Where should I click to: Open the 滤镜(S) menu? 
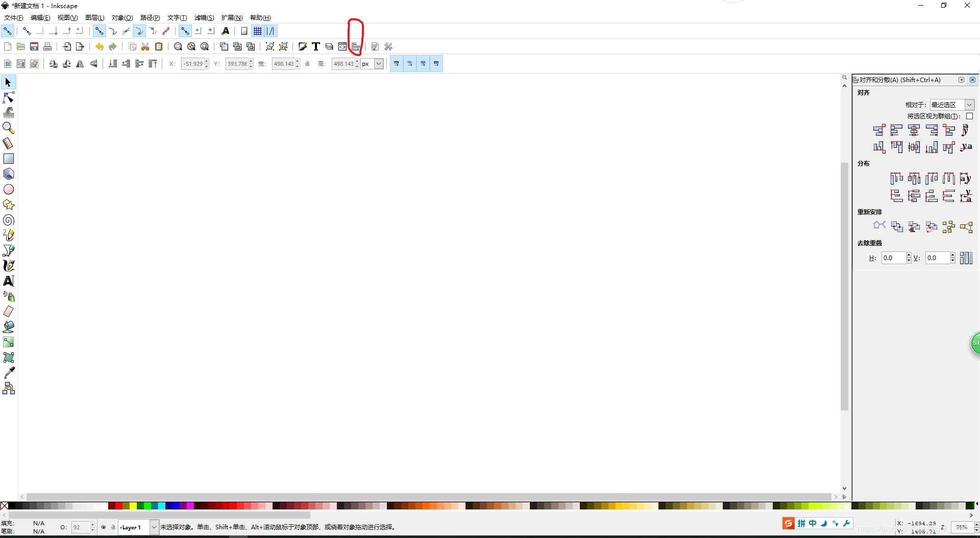pos(204,17)
